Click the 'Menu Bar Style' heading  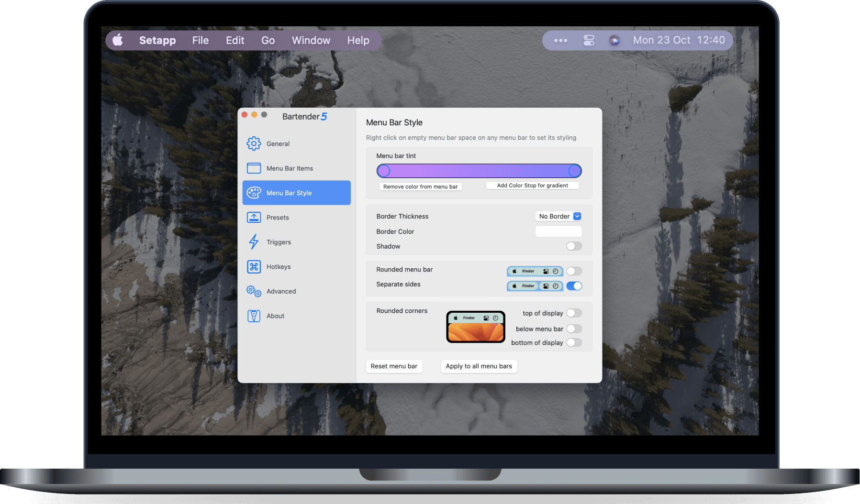pos(394,122)
